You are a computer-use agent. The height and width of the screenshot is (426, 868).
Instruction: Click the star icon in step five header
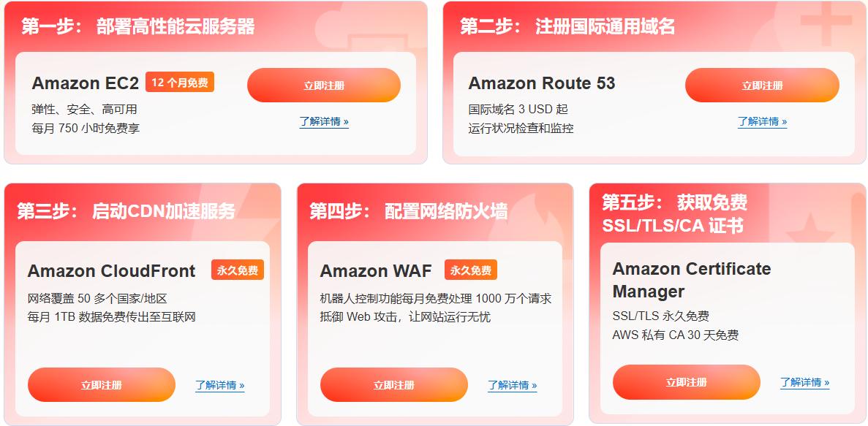809,229
